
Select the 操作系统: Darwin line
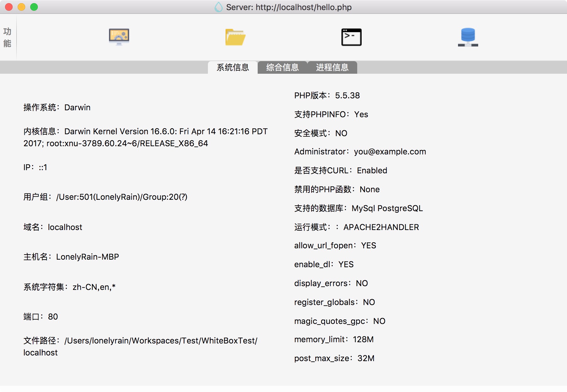[x=57, y=107]
